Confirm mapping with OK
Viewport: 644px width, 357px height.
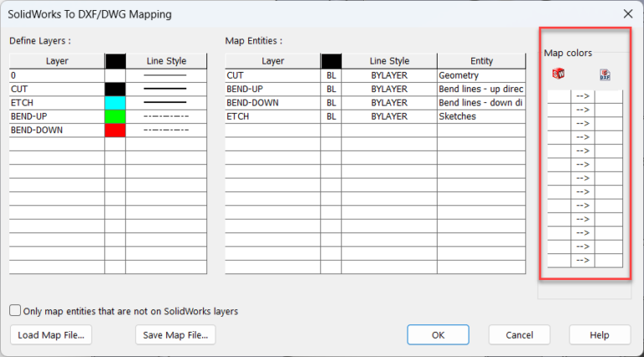[x=438, y=335]
